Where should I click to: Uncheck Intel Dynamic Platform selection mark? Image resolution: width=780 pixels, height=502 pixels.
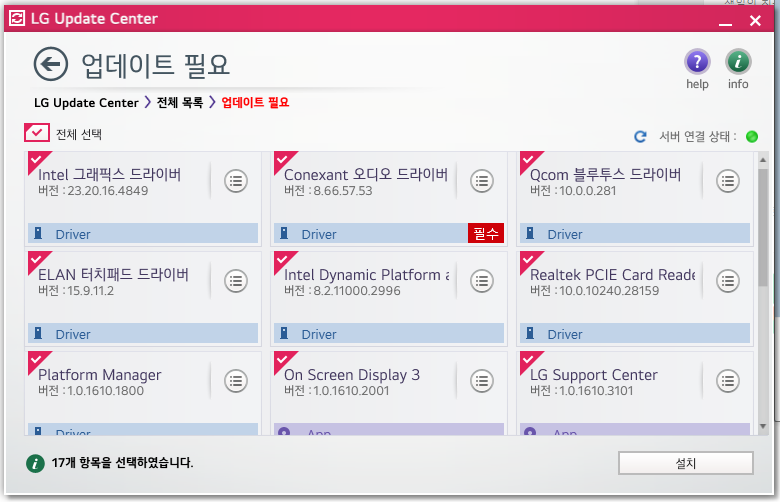(x=283, y=260)
